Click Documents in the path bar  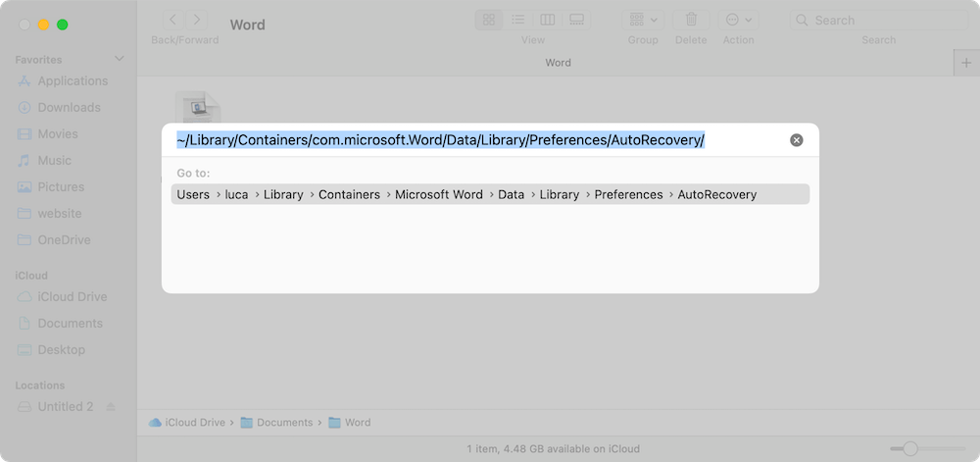click(x=277, y=423)
